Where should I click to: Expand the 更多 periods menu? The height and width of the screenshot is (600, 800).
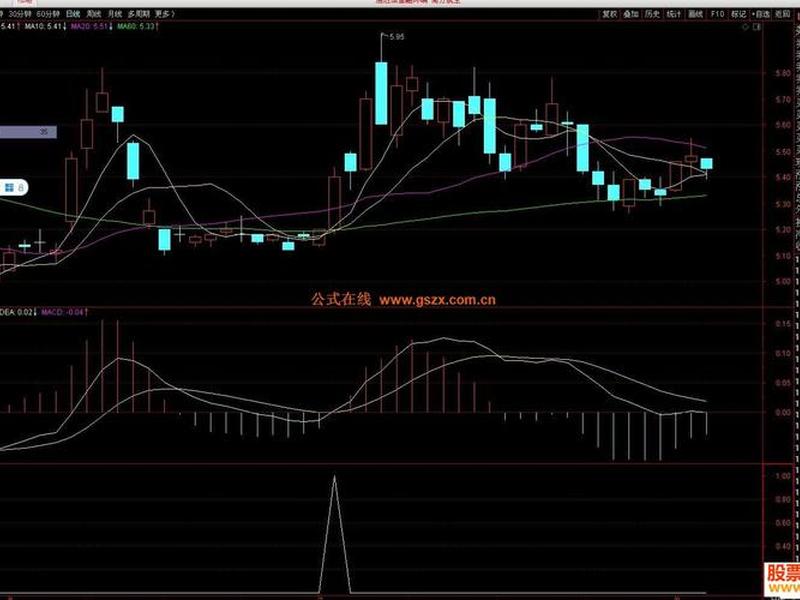(165, 14)
